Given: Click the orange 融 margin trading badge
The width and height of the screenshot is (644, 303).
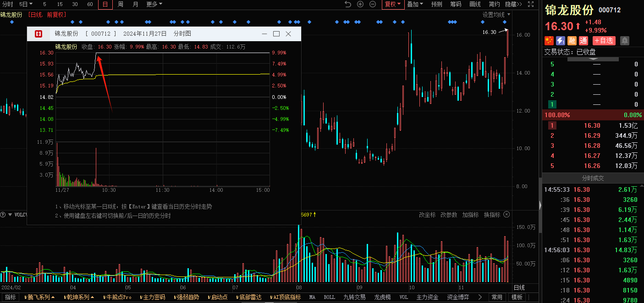Looking at the screenshot, I should tap(572, 41).
